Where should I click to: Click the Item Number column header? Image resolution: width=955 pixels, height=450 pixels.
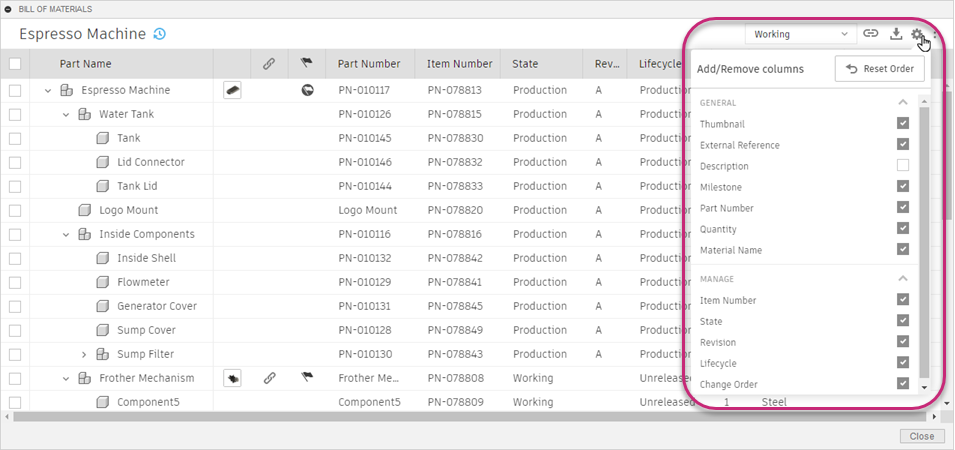(459, 64)
